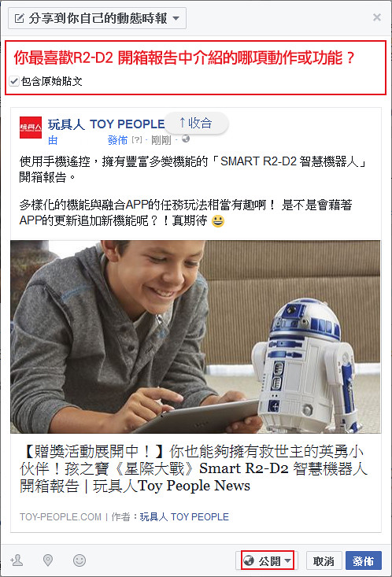Click the 玩具人 Toy People page logo
Viewport: 392px width, 577px height.
coord(31,128)
